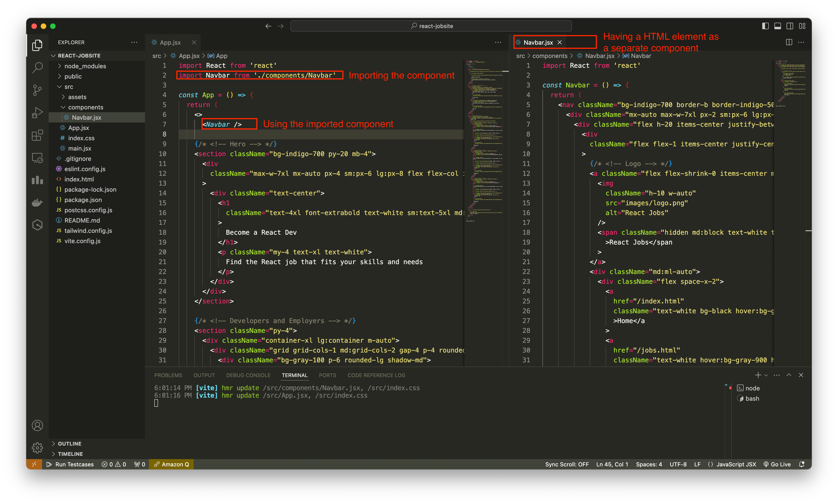Go back using the navigation arrow
This screenshot has width=838, height=504.
click(x=268, y=26)
